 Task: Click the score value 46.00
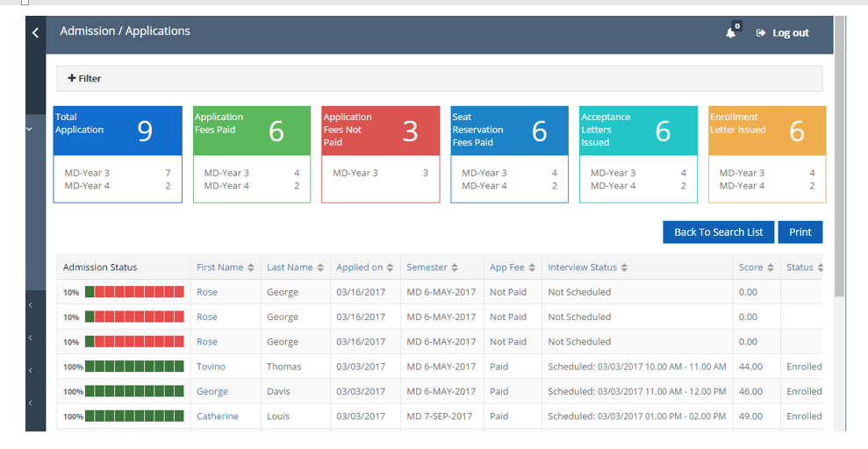coord(750,391)
